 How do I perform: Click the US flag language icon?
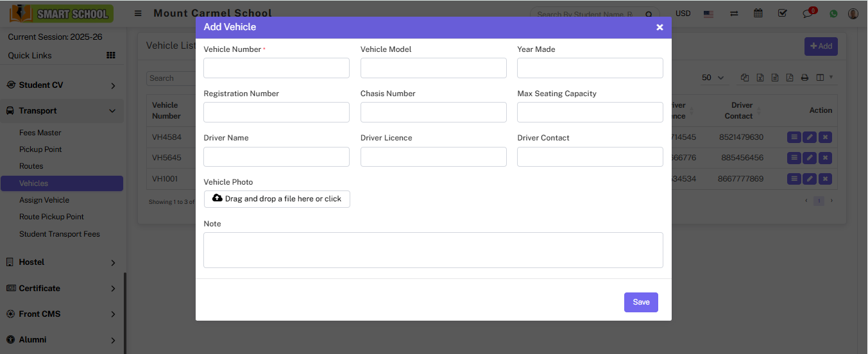point(708,13)
